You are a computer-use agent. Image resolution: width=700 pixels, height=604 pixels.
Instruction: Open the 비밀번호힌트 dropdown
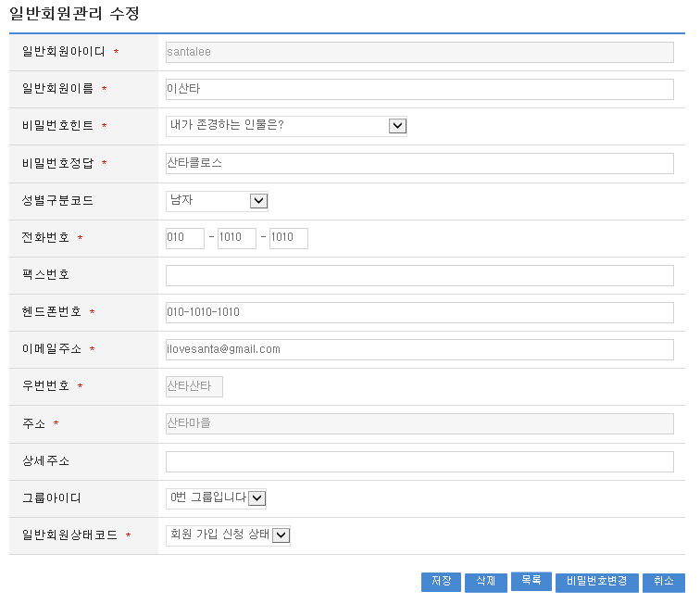286,126
